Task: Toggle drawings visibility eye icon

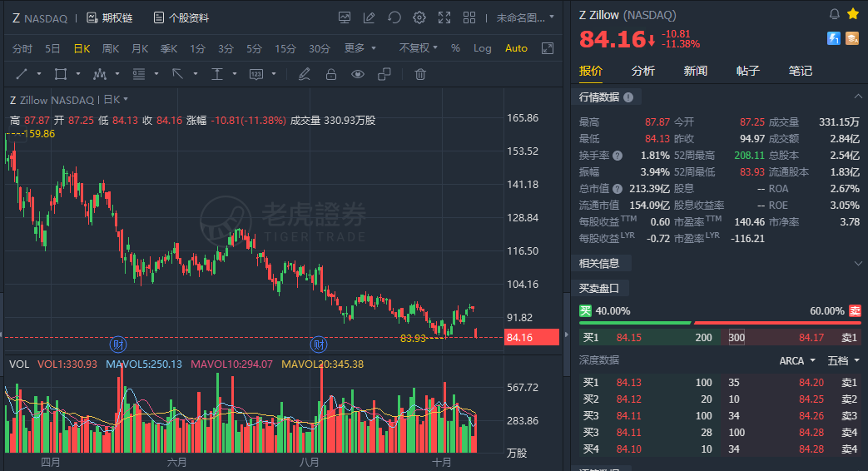Action: (x=358, y=73)
